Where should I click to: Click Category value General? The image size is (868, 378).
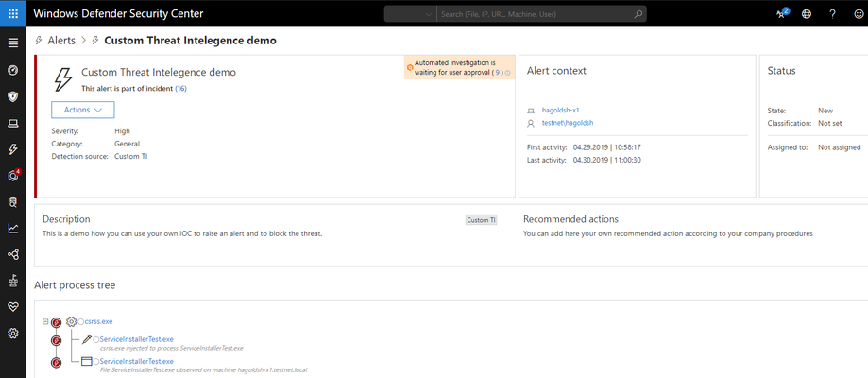pyautogui.click(x=127, y=144)
